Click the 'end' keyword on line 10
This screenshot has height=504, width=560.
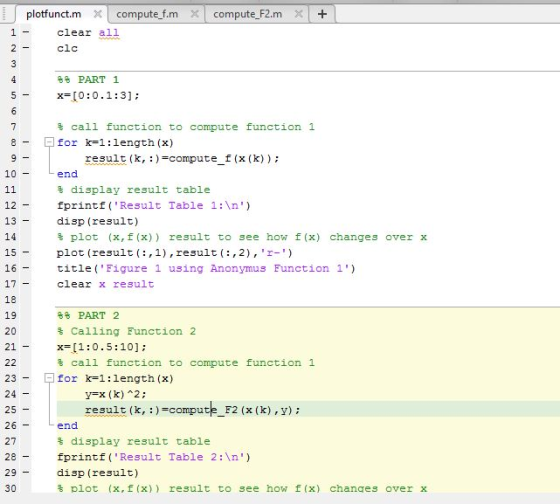click(x=67, y=174)
